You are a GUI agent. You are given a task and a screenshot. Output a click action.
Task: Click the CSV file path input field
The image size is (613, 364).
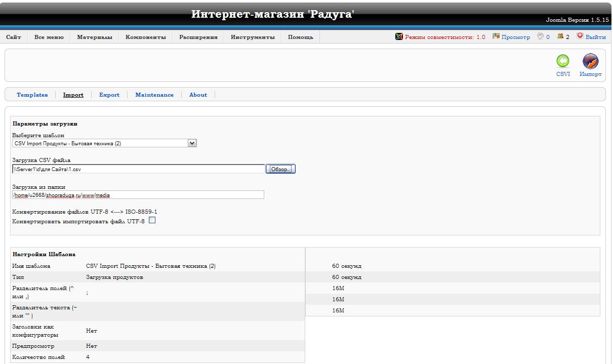pos(138,169)
